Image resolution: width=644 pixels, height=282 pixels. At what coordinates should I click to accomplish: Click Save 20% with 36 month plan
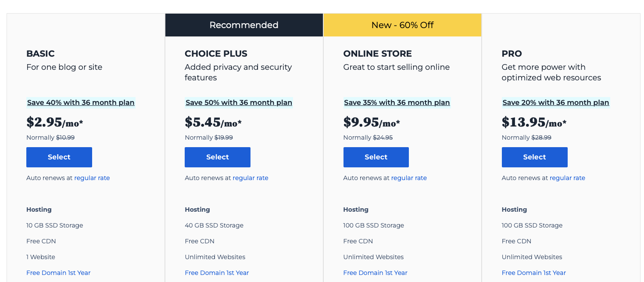click(556, 102)
